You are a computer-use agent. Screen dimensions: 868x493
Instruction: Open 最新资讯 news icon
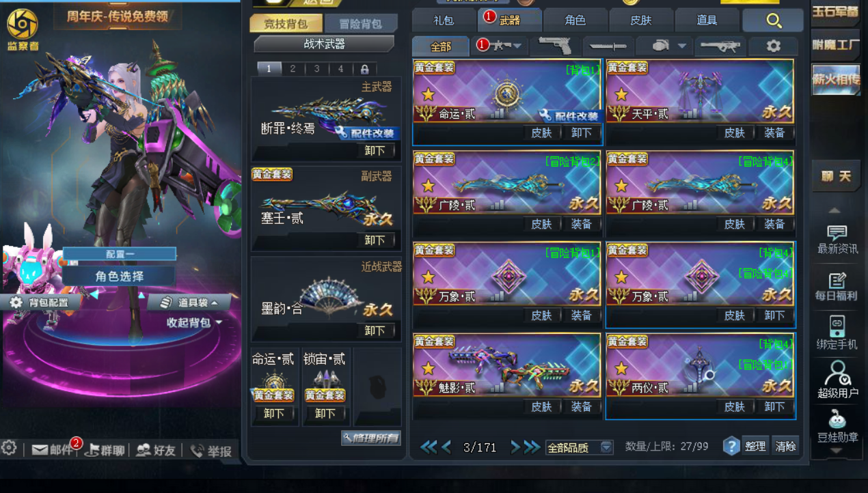[x=837, y=240]
